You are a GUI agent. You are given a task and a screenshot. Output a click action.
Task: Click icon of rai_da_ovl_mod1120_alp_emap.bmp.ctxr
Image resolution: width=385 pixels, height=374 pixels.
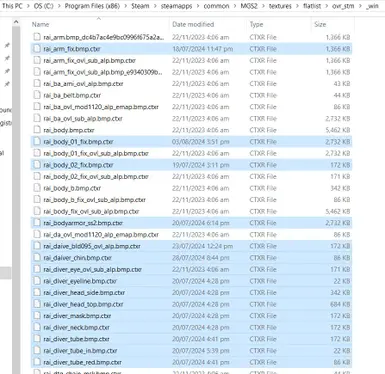coord(37,235)
